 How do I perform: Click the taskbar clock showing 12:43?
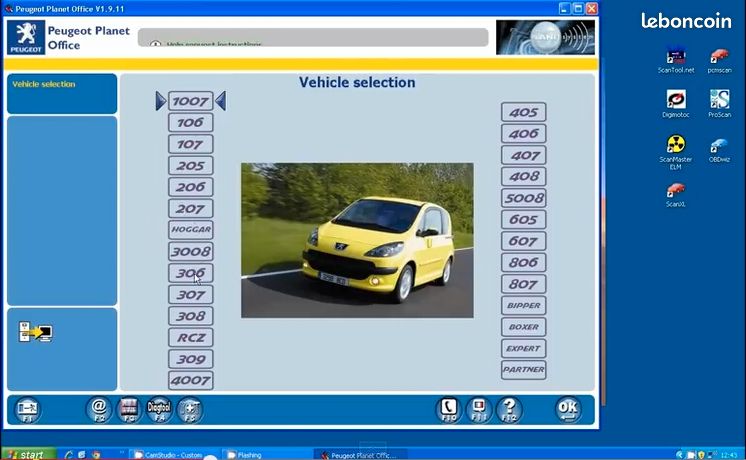coord(729,455)
